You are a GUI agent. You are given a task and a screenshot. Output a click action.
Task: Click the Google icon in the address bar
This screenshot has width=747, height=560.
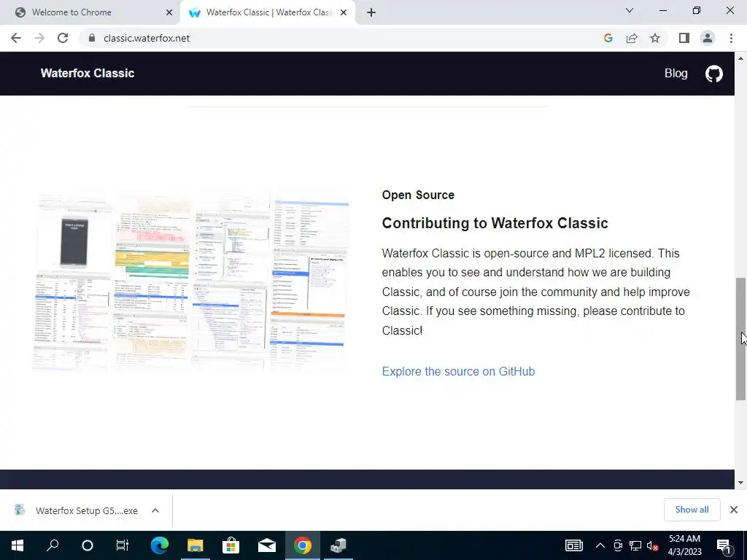pos(608,38)
